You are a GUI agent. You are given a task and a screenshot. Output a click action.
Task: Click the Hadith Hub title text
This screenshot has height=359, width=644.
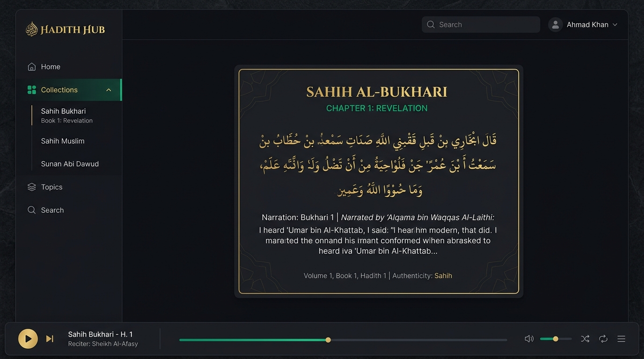click(73, 29)
